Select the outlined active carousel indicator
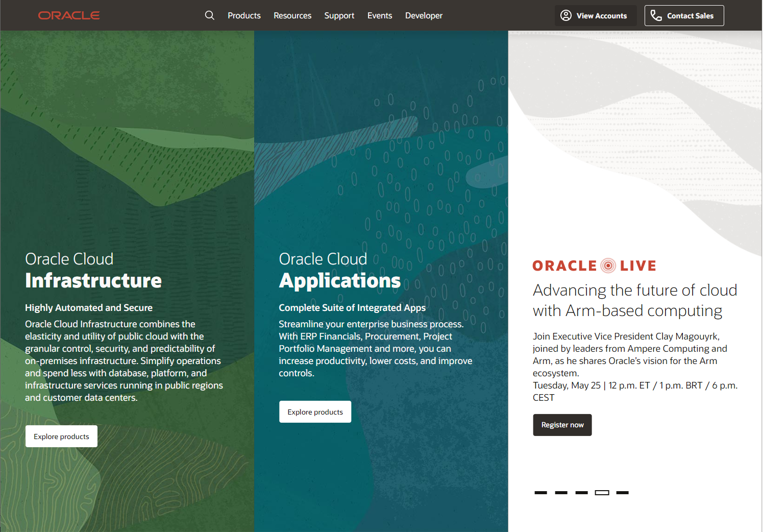The width and height of the screenshot is (763, 532). (602, 493)
